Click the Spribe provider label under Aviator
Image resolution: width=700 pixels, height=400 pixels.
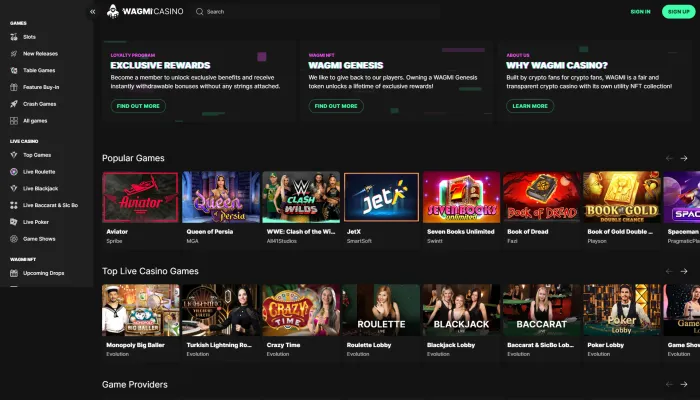click(114, 241)
